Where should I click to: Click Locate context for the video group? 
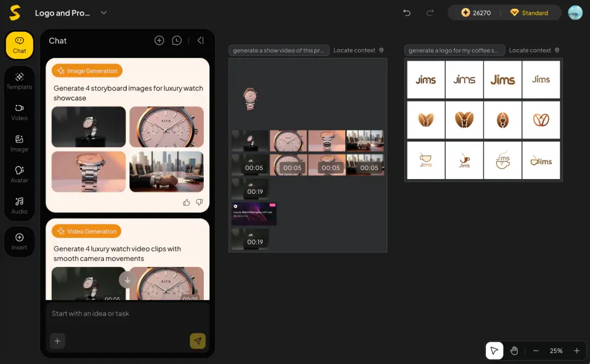[x=358, y=50]
